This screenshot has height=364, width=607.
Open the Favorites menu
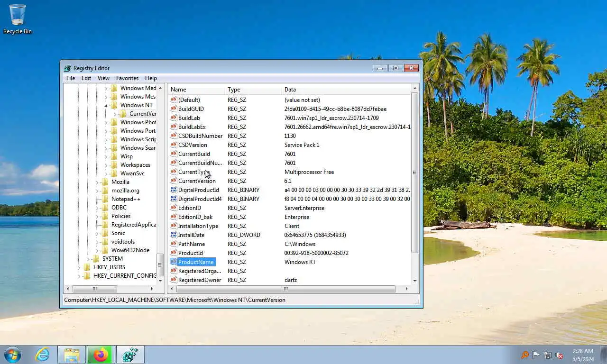pos(128,78)
